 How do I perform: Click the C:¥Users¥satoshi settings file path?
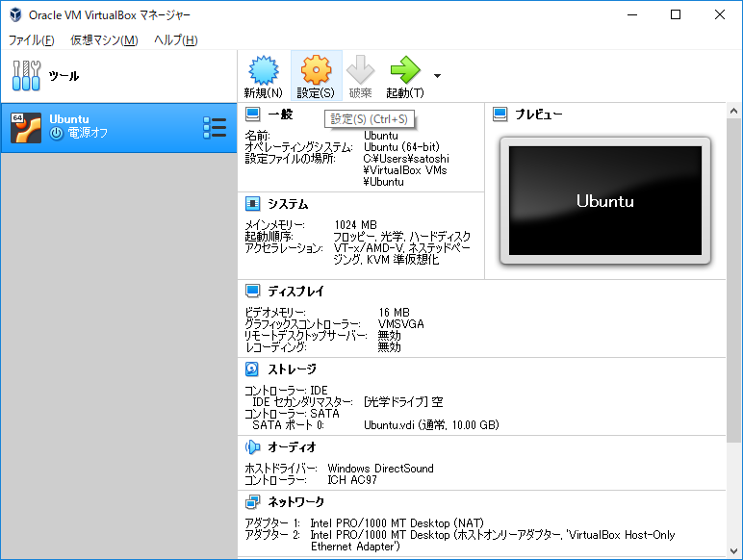(x=406, y=170)
